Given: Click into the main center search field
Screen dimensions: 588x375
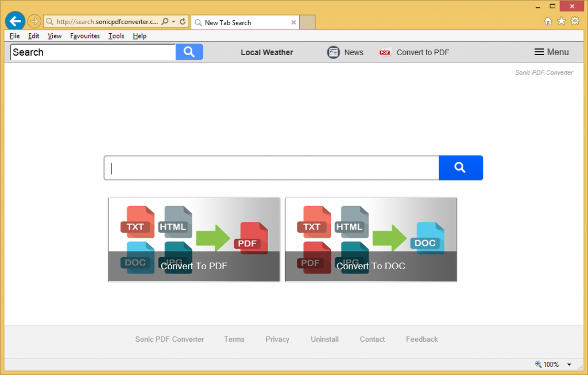Looking at the screenshot, I should (271, 168).
